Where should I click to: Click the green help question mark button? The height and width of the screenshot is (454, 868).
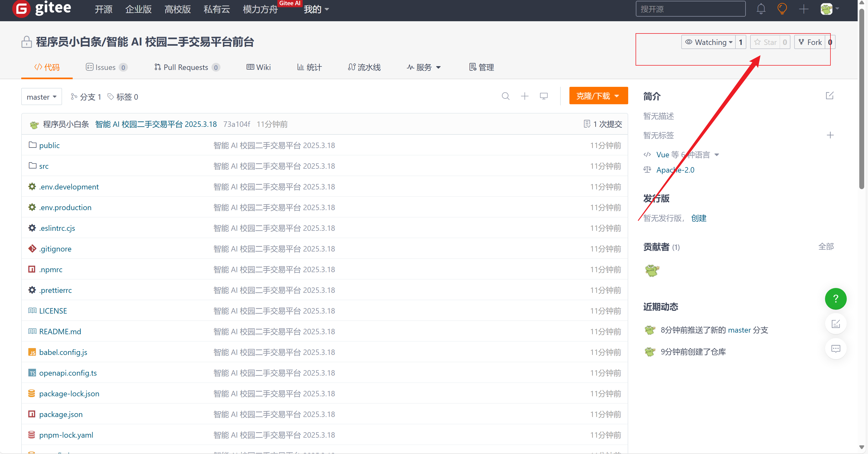coord(835,299)
